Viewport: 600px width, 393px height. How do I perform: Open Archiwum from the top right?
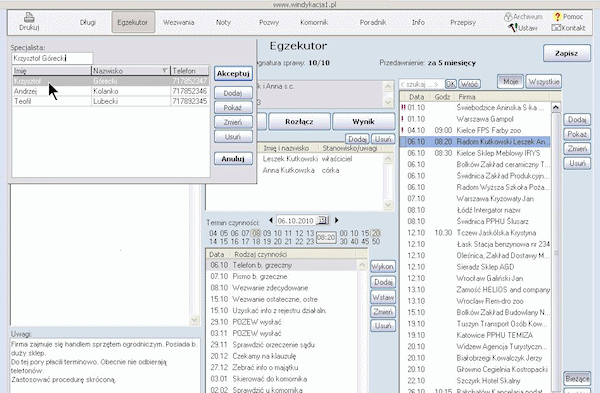coord(523,17)
